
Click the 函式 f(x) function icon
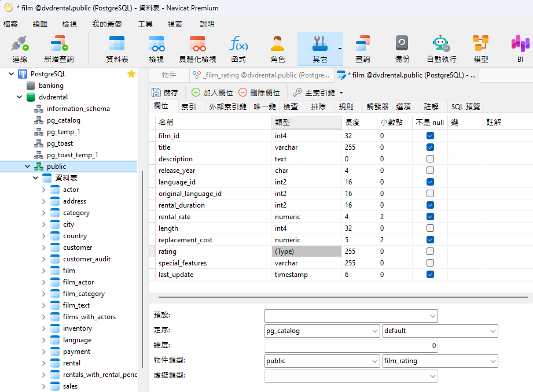(x=238, y=49)
